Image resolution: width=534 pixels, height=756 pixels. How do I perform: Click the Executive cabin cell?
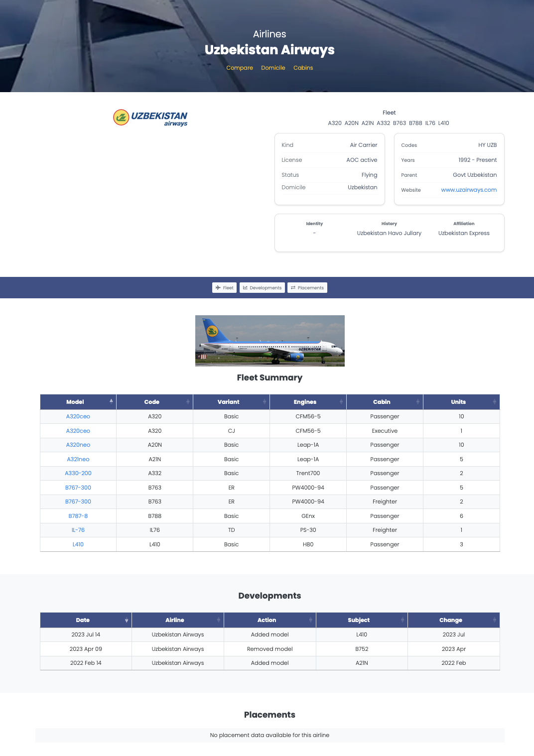385,431
